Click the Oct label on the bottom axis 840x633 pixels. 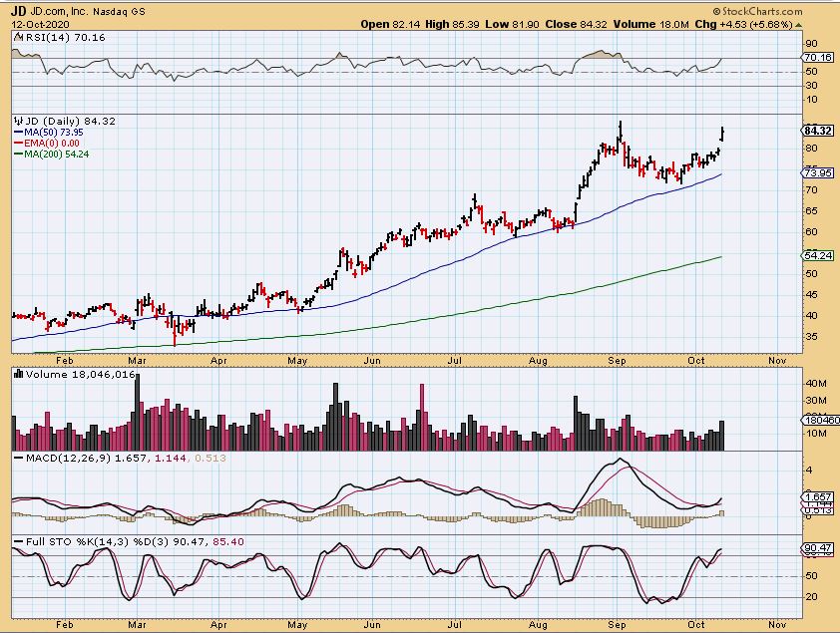[696, 624]
